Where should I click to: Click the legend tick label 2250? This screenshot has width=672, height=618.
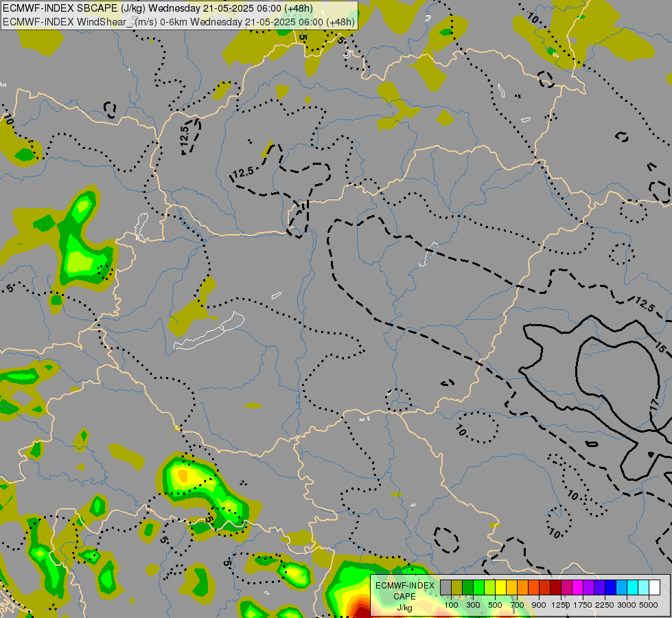click(x=605, y=605)
